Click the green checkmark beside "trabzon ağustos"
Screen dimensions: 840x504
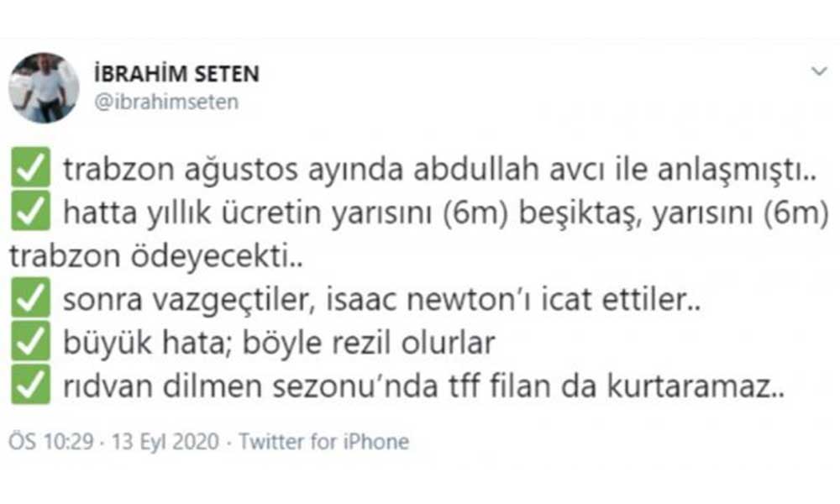coord(30,168)
